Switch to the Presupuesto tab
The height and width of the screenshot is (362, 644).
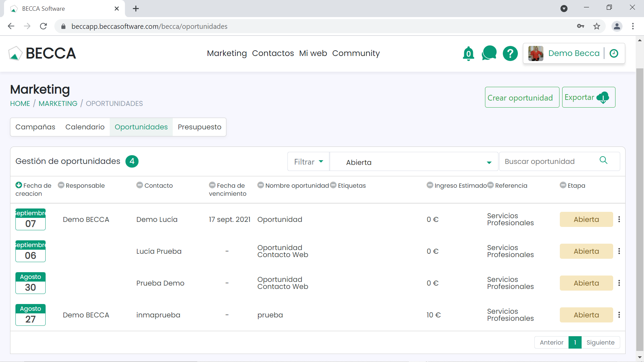[199, 127]
